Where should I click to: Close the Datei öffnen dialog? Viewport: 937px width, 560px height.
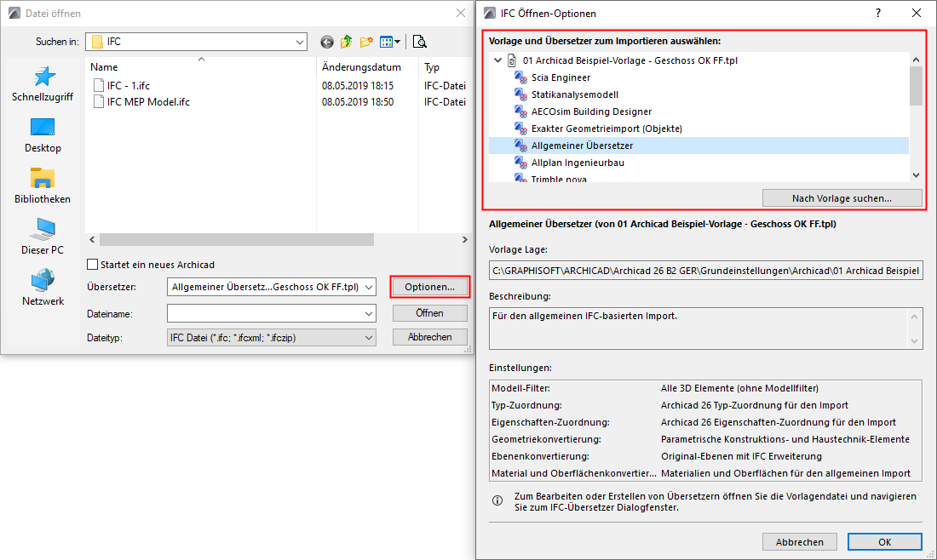tap(461, 13)
